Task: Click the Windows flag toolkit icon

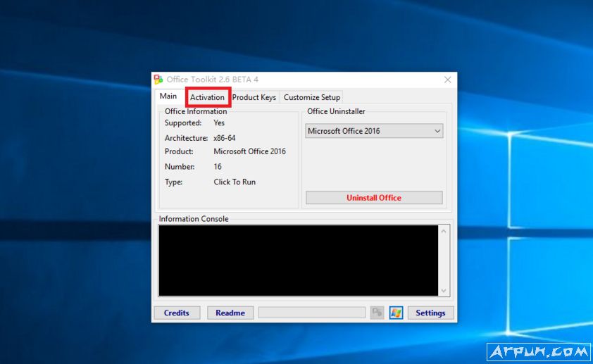Action: pos(396,313)
